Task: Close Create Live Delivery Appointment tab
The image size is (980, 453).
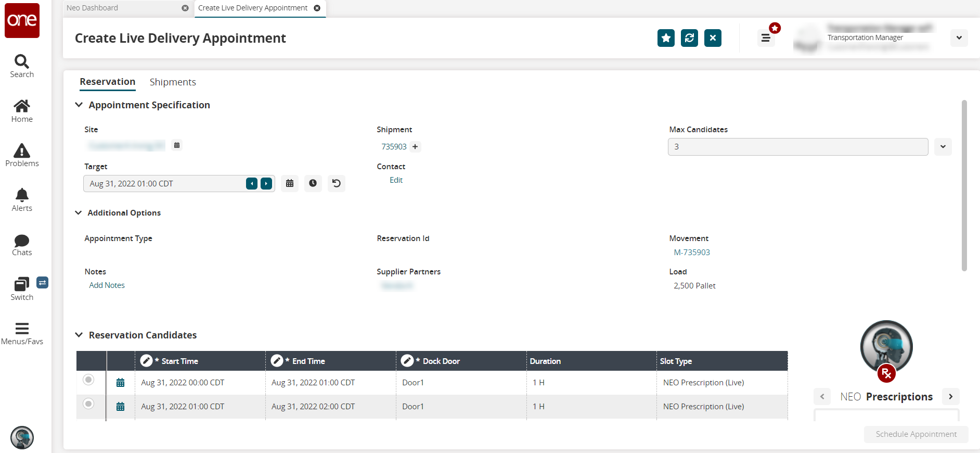Action: click(x=317, y=8)
